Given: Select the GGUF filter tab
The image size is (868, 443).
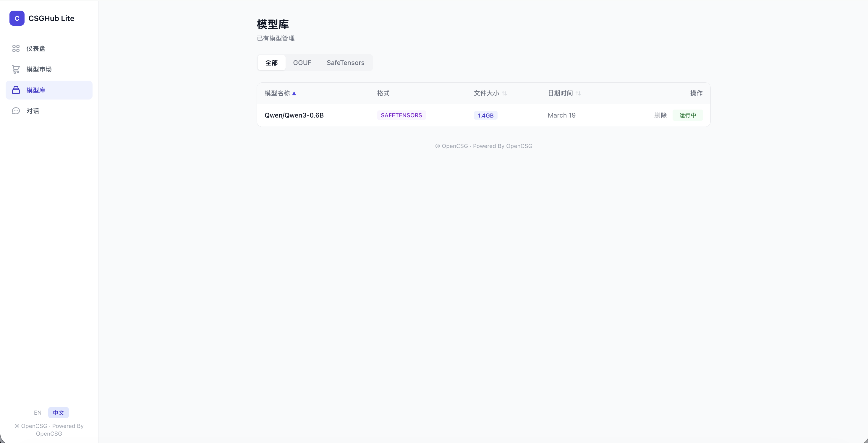Looking at the screenshot, I should tap(302, 63).
